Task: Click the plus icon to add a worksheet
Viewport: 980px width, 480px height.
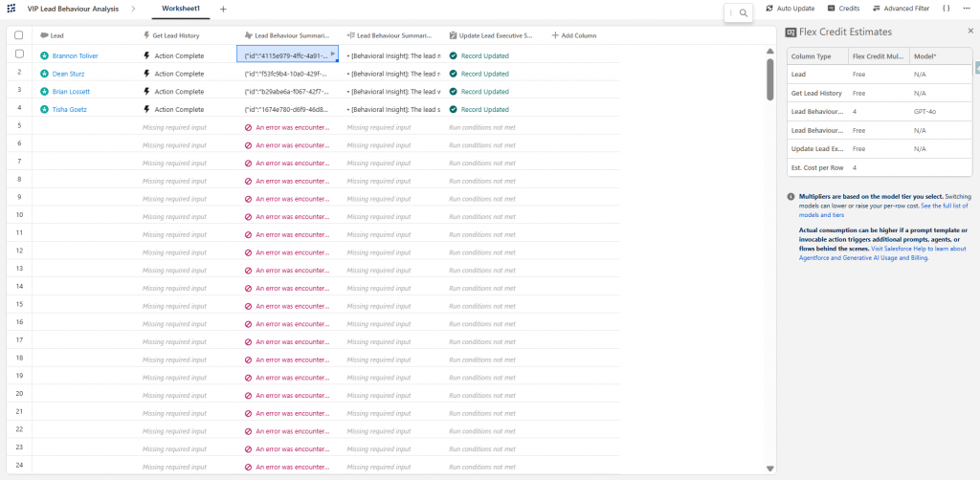Action: click(x=223, y=10)
